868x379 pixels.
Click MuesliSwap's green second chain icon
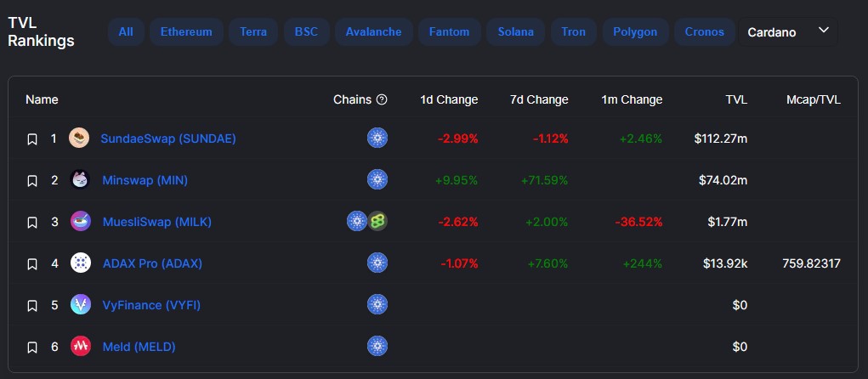click(377, 221)
